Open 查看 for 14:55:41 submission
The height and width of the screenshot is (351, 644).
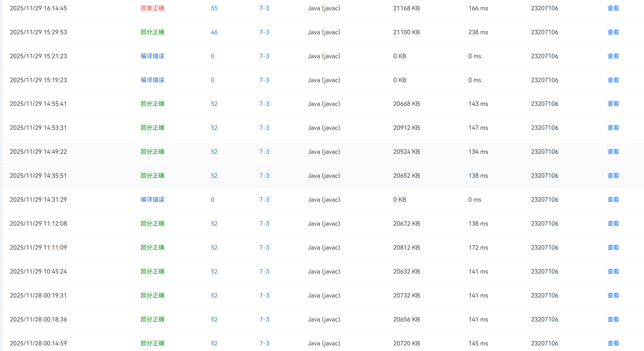coord(613,104)
